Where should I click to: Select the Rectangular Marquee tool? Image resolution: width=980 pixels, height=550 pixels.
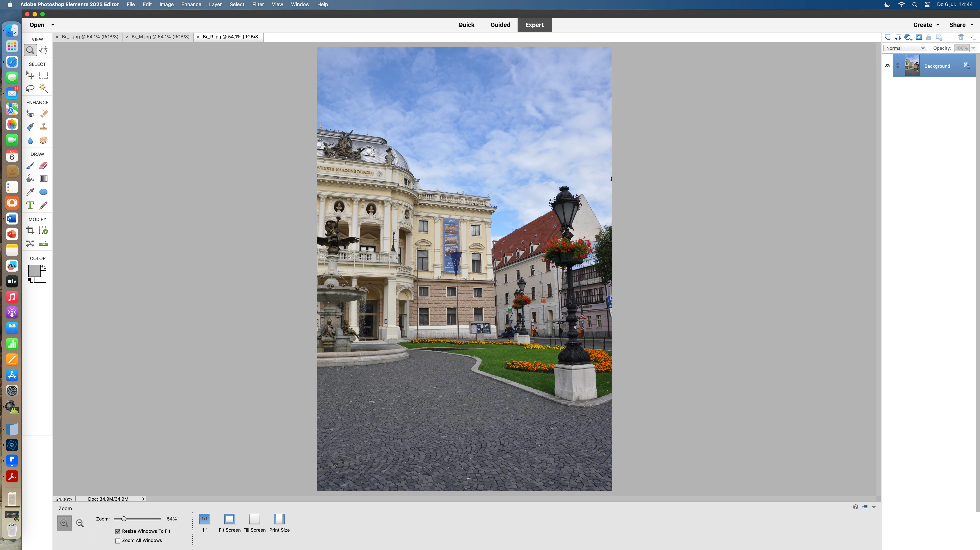(x=43, y=75)
